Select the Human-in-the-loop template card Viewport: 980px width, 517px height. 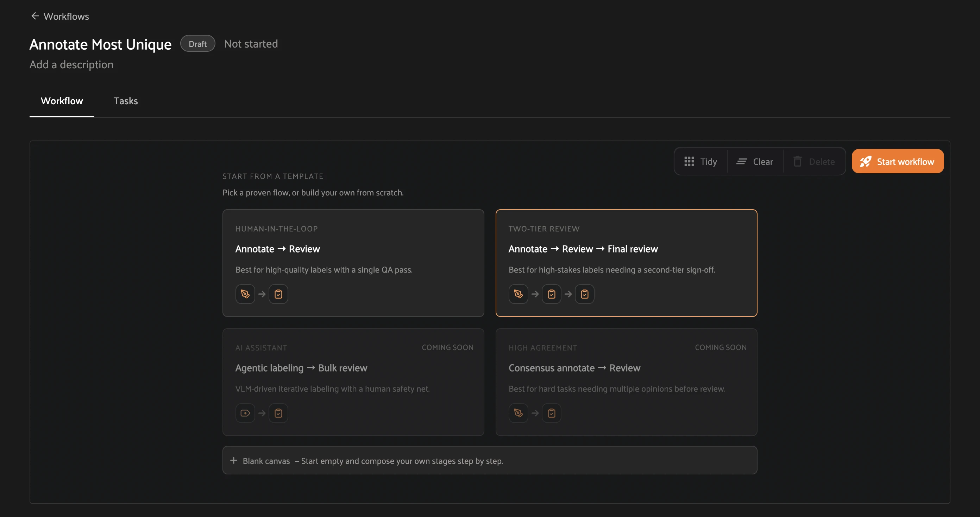pos(353,263)
